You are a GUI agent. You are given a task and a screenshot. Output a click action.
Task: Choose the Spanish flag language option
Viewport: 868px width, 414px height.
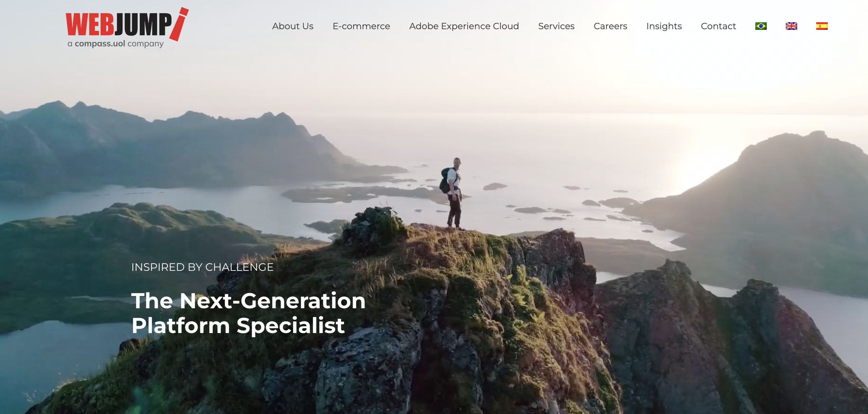[822, 26]
